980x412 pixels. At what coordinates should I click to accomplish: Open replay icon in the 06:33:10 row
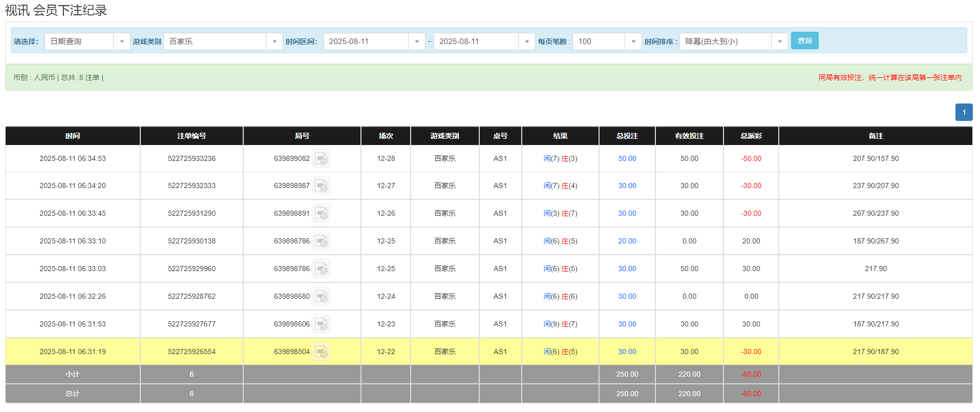coord(321,241)
